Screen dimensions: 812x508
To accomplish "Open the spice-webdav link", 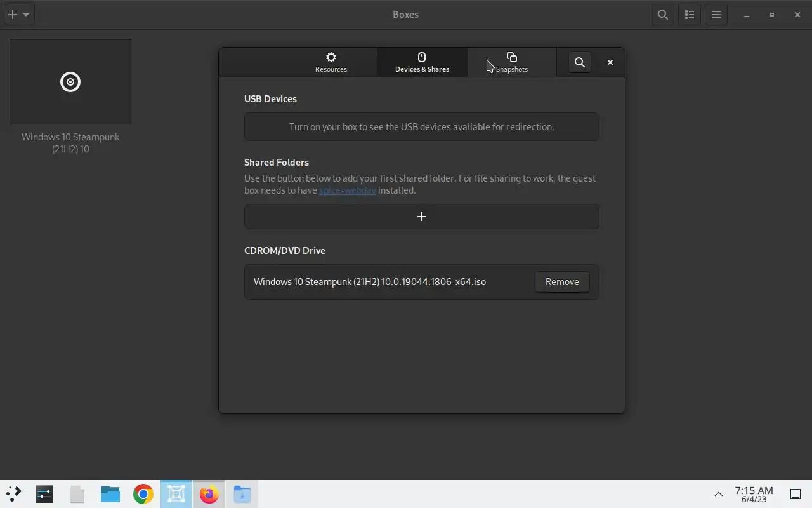I will [348, 190].
